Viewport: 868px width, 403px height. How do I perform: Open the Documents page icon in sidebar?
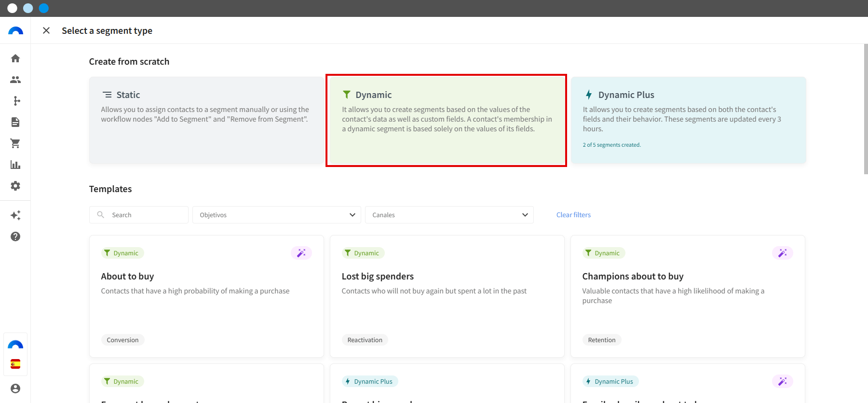point(15,122)
